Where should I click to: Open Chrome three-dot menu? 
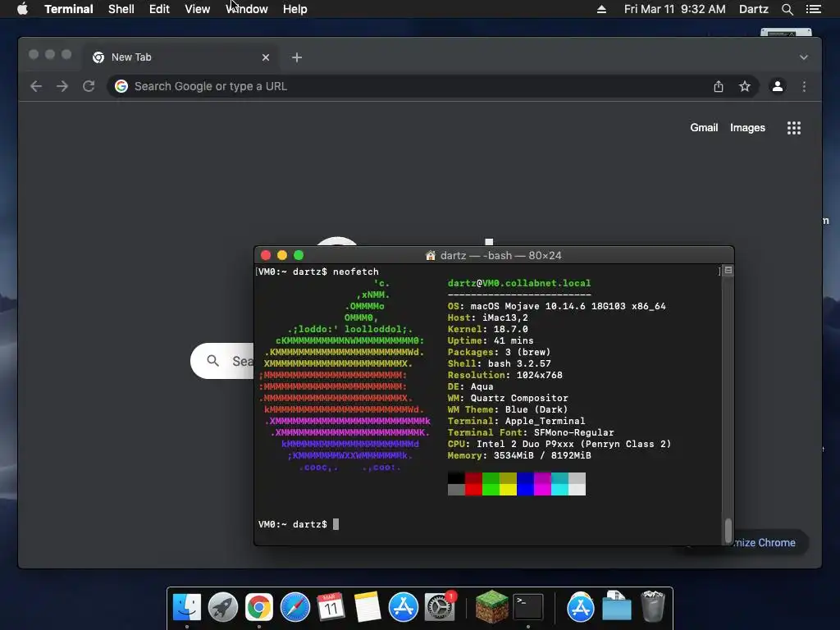804,86
